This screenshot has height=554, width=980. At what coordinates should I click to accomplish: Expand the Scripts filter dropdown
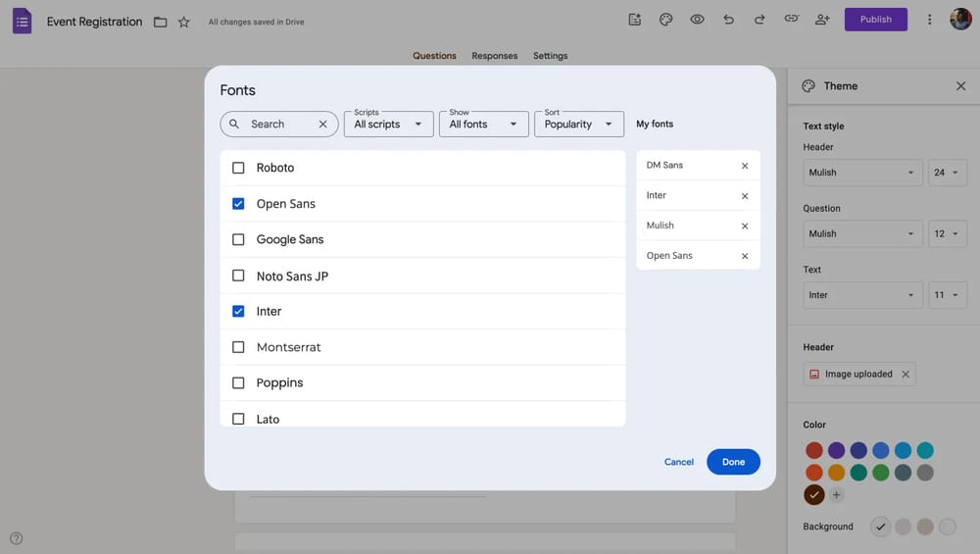pyautogui.click(x=388, y=125)
